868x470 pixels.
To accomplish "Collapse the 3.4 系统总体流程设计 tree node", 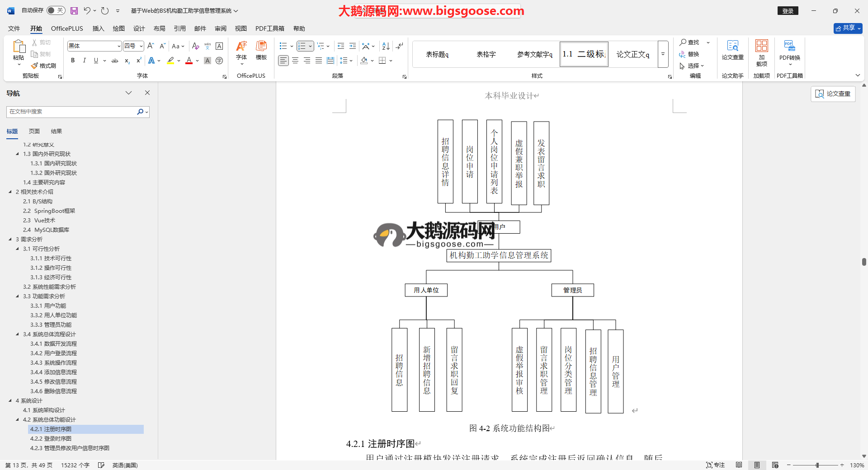I will pos(18,334).
